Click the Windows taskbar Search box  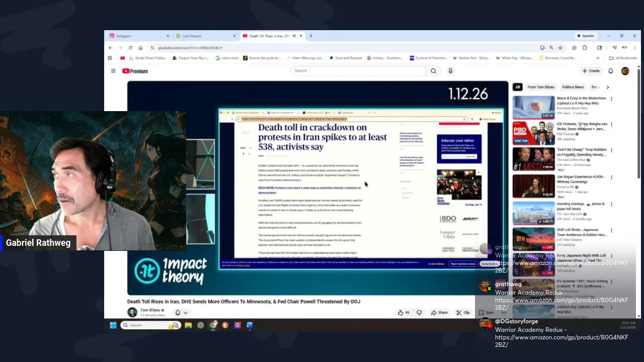(151, 325)
